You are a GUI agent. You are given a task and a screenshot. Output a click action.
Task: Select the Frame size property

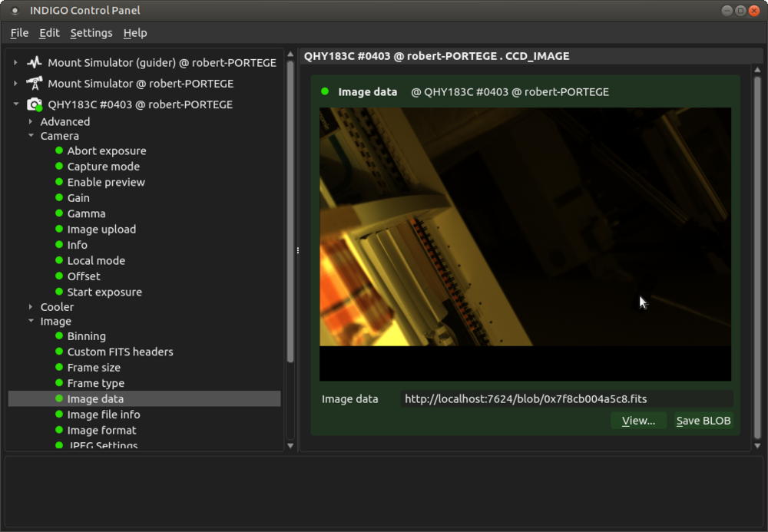pos(94,367)
